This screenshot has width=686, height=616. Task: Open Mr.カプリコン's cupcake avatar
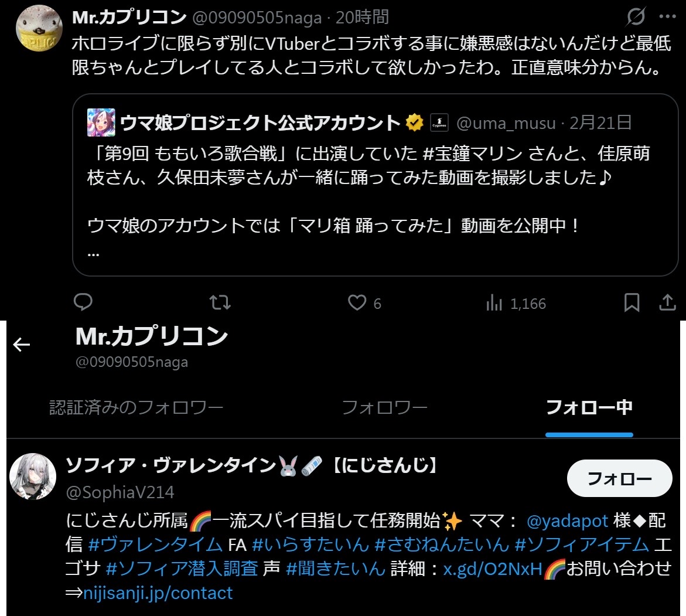pyautogui.click(x=39, y=28)
